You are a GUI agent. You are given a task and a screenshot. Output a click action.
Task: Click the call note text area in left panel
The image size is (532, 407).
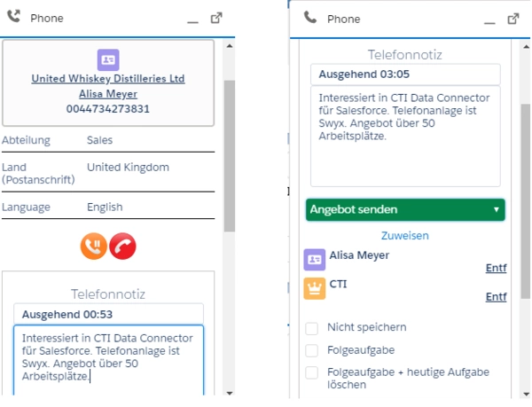(x=108, y=359)
